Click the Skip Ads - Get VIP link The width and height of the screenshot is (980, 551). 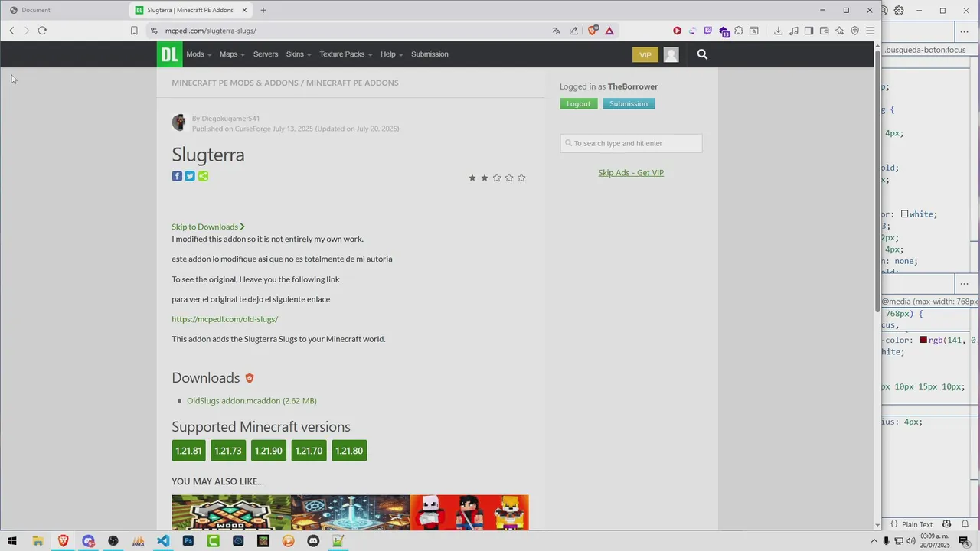(x=631, y=172)
